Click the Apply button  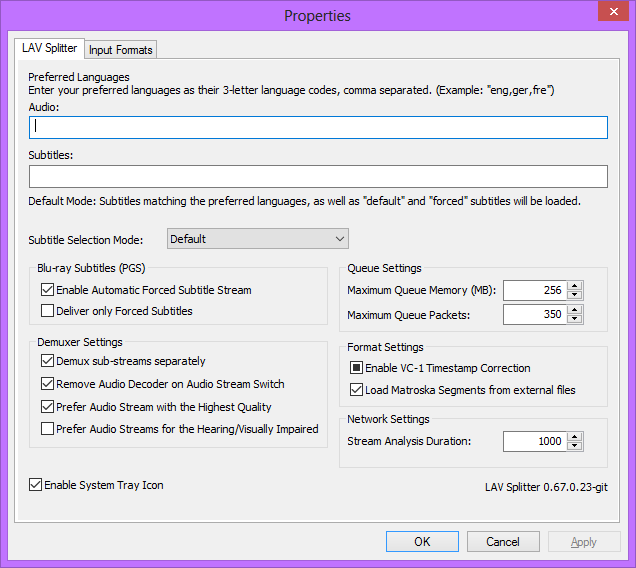pos(584,542)
